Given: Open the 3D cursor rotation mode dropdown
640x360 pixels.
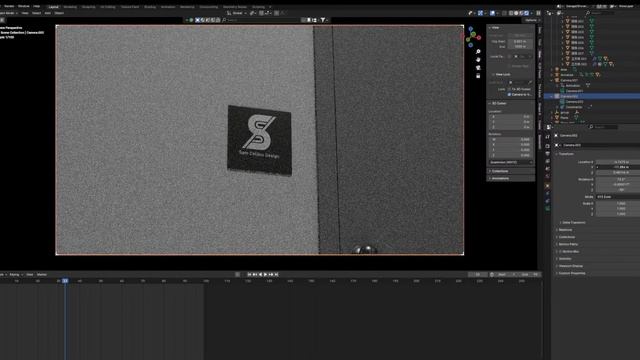Looking at the screenshot, I should pos(511,162).
